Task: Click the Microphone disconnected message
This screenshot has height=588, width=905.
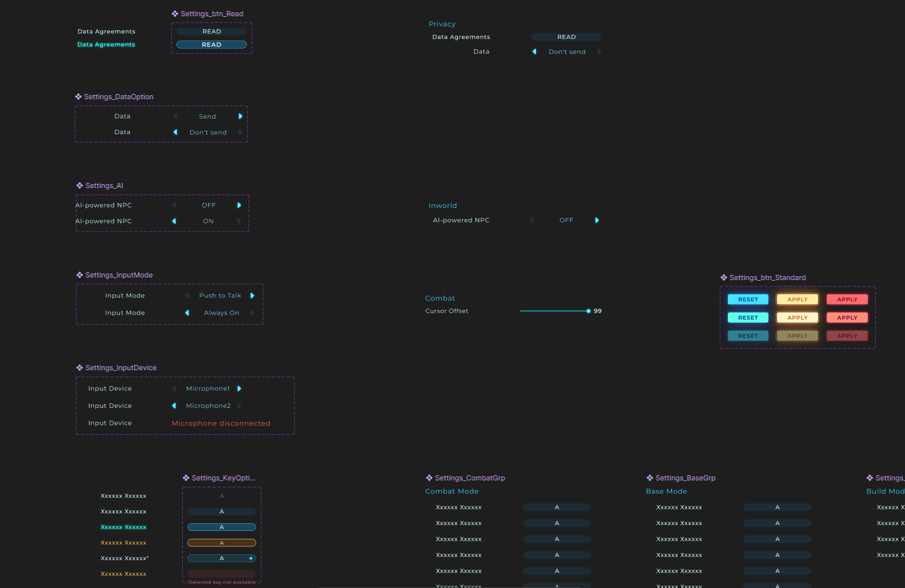Action: tap(221, 423)
